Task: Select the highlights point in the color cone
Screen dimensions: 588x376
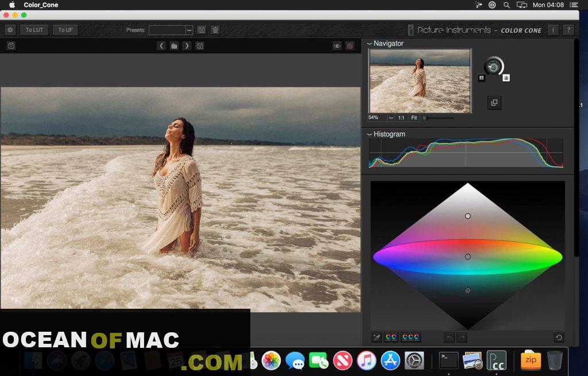Action: pyautogui.click(x=467, y=216)
